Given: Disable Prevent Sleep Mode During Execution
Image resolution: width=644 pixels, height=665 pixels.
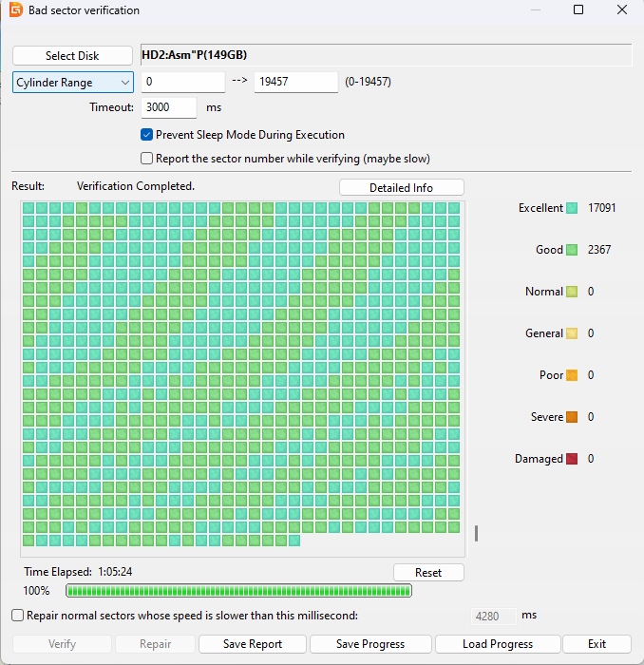Looking at the screenshot, I should tap(147, 135).
